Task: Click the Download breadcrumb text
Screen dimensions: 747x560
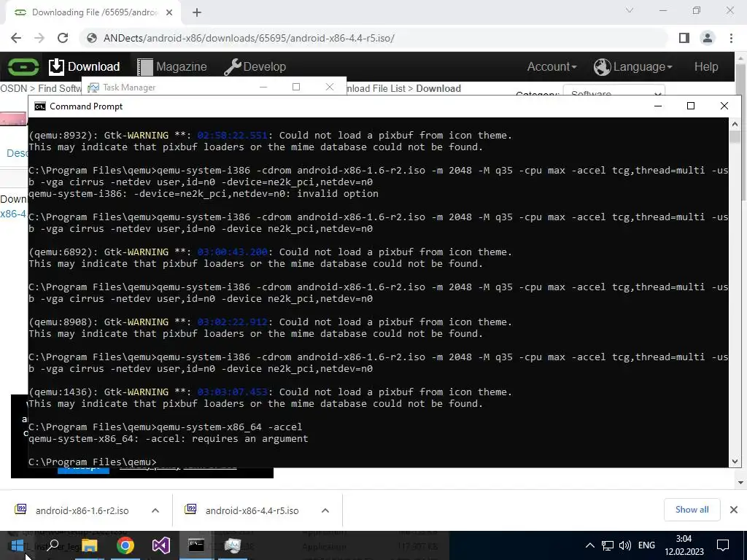Action: (438, 88)
